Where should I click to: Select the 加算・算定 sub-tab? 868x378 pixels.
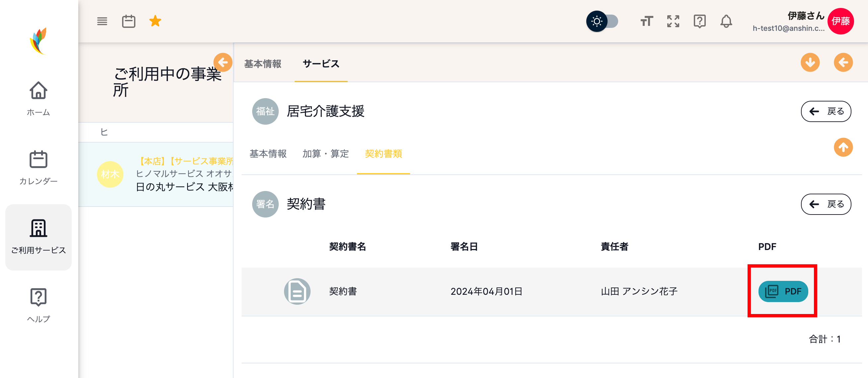325,154
